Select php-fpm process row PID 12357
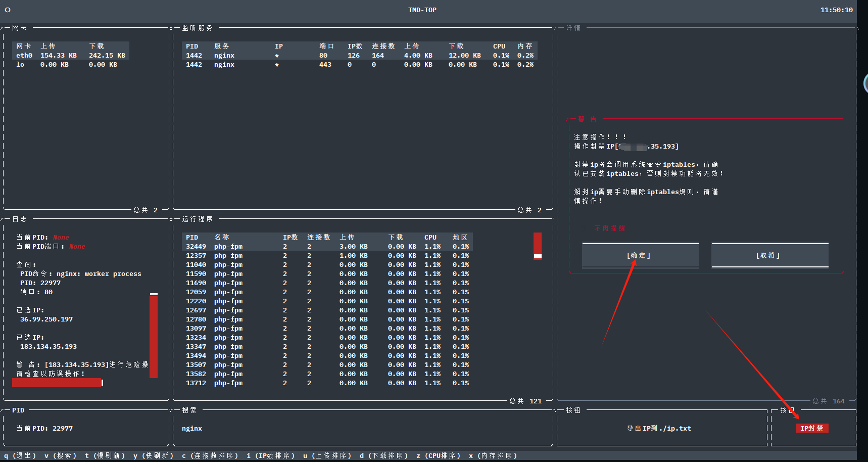 pos(327,256)
